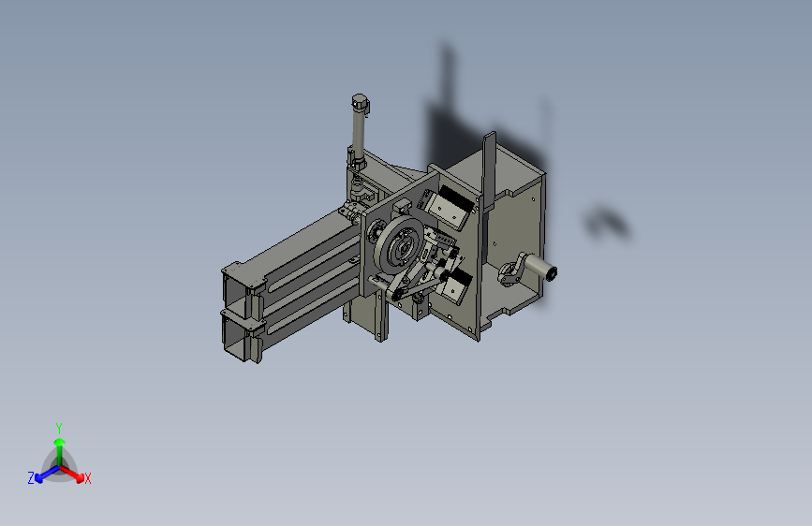The height and width of the screenshot is (526, 812).
Task: Select the tall upright lever plate on the box
Action: click(x=489, y=171)
